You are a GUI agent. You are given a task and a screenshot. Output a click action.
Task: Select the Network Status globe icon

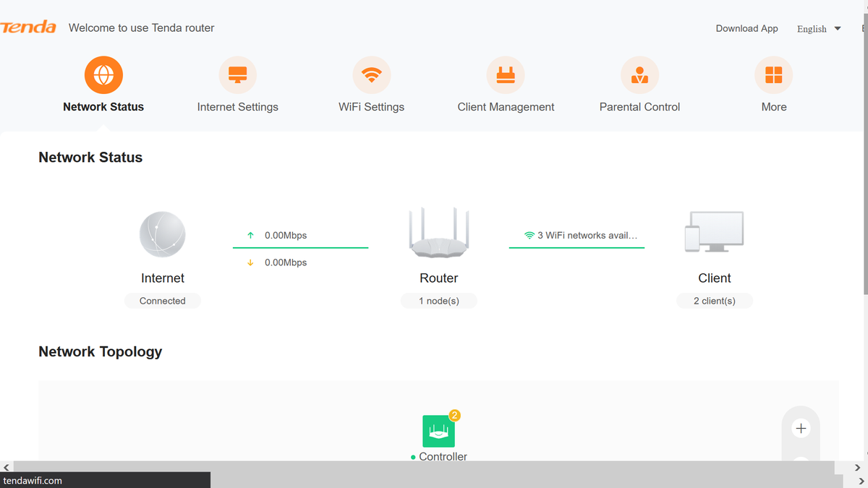point(103,74)
